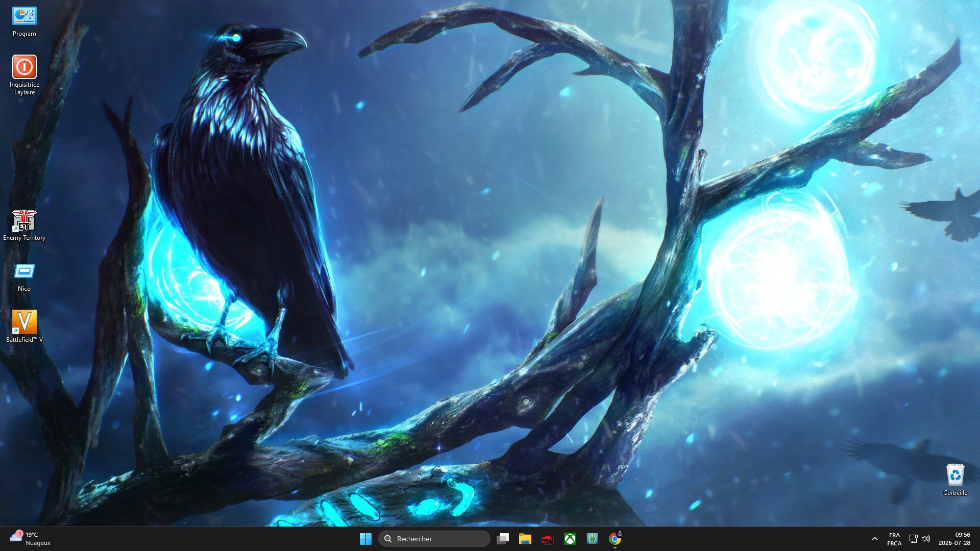
Task: Select the Enemy Territory game shortcut
Action: pyautogui.click(x=24, y=225)
